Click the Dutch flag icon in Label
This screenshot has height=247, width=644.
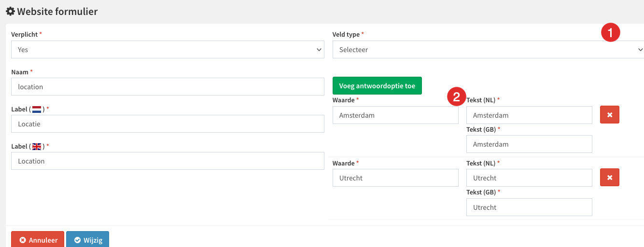click(37, 110)
